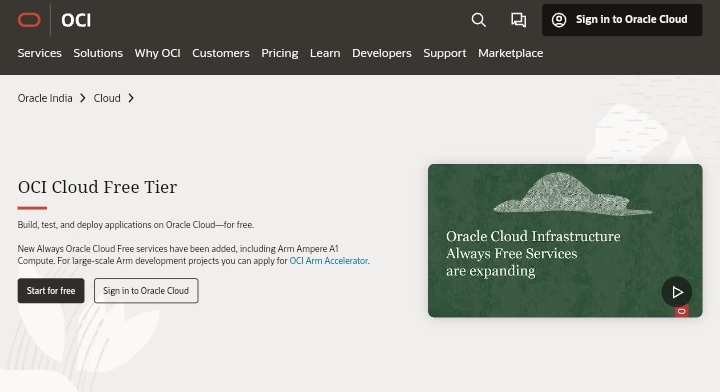Click the OCI Cloud Free Tier heading

point(97,187)
